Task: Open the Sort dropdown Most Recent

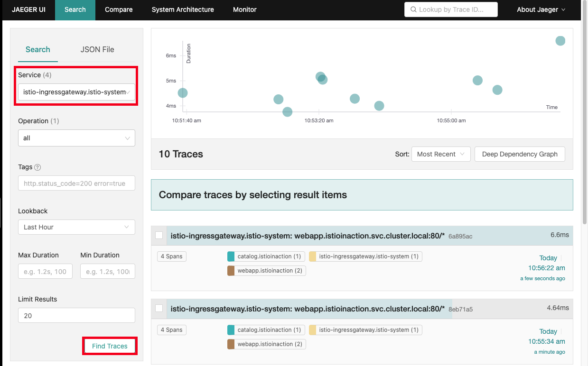Action: click(x=441, y=154)
